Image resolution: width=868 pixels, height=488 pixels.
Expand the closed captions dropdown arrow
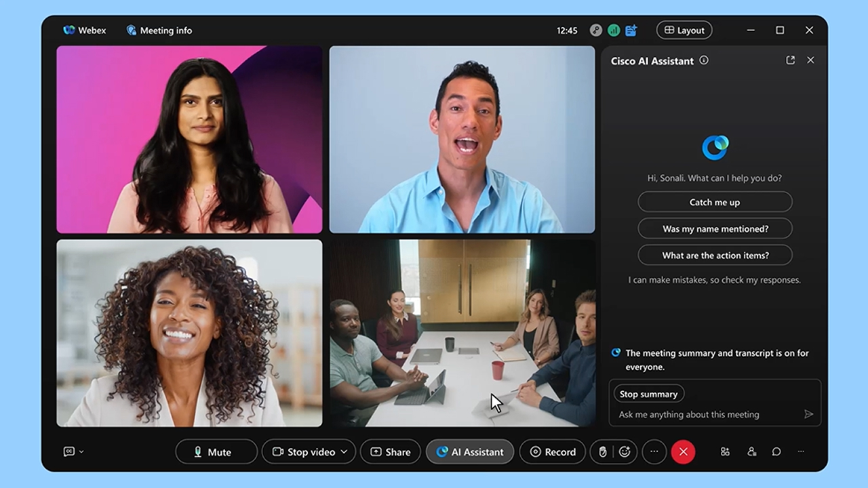[82, 452]
